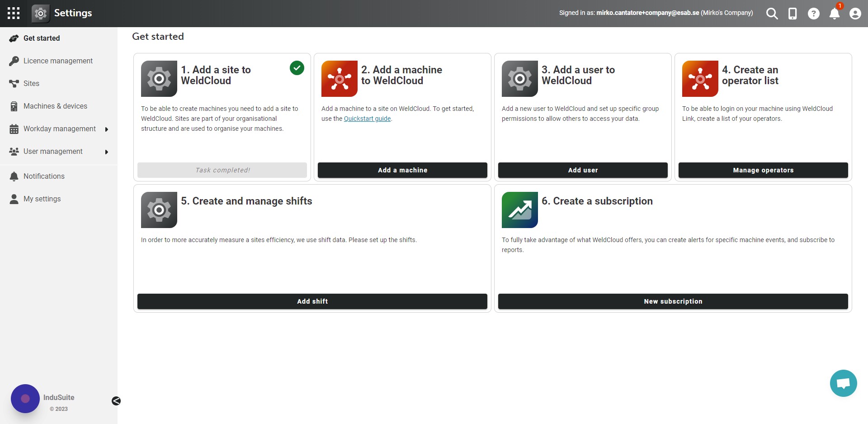Screen dimensions: 868x424
Task: Click the '3. Add a user to WeldCloud' heading
Action: 578,75
